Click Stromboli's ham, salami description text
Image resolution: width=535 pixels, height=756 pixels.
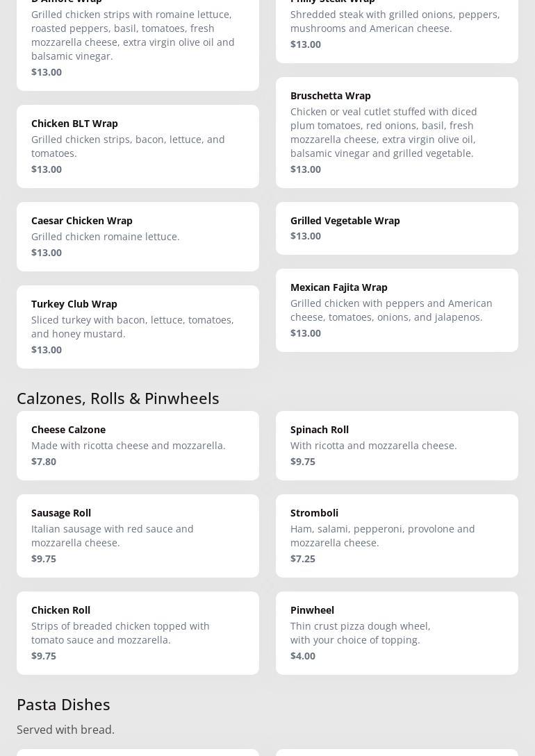coord(382,535)
